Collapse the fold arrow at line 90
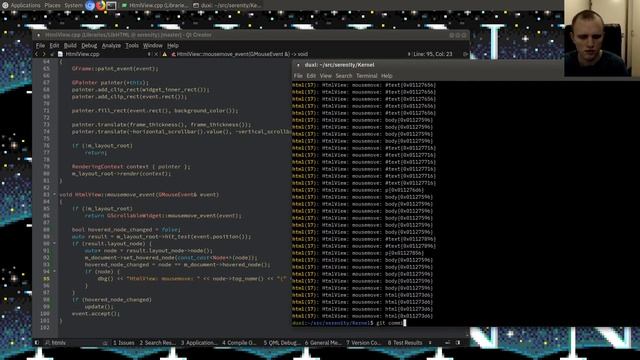 coord(54,244)
